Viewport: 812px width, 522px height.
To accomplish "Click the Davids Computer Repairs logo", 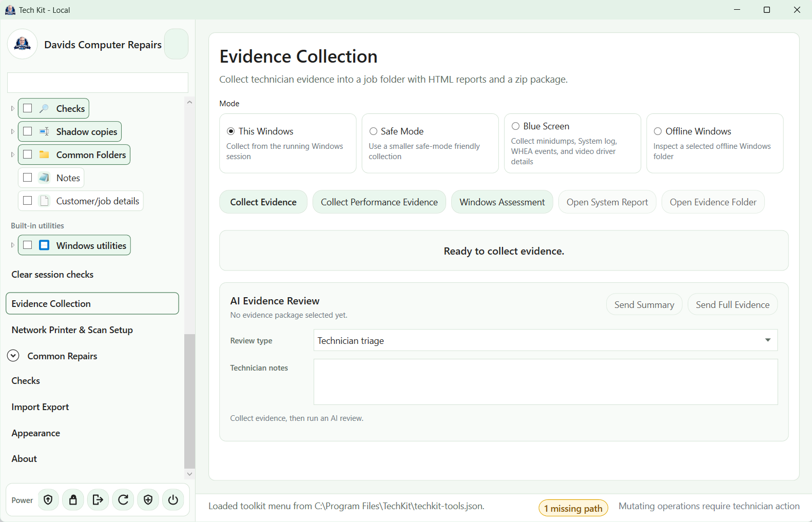I will (x=23, y=44).
